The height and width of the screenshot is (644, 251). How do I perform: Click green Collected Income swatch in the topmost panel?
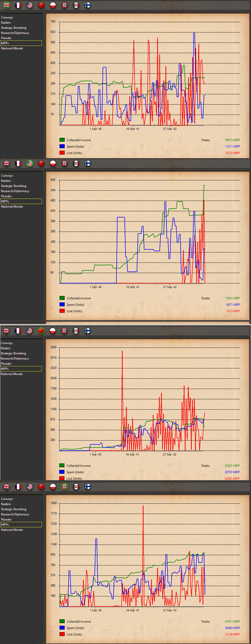[x=62, y=140]
